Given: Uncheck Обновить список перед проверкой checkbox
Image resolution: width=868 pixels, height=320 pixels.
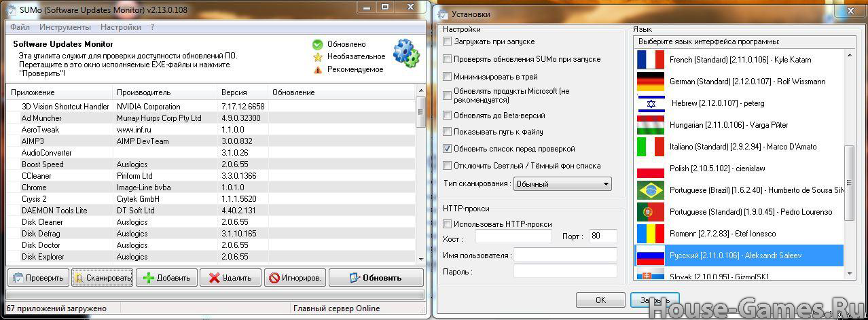Looking at the screenshot, I should 447,149.
